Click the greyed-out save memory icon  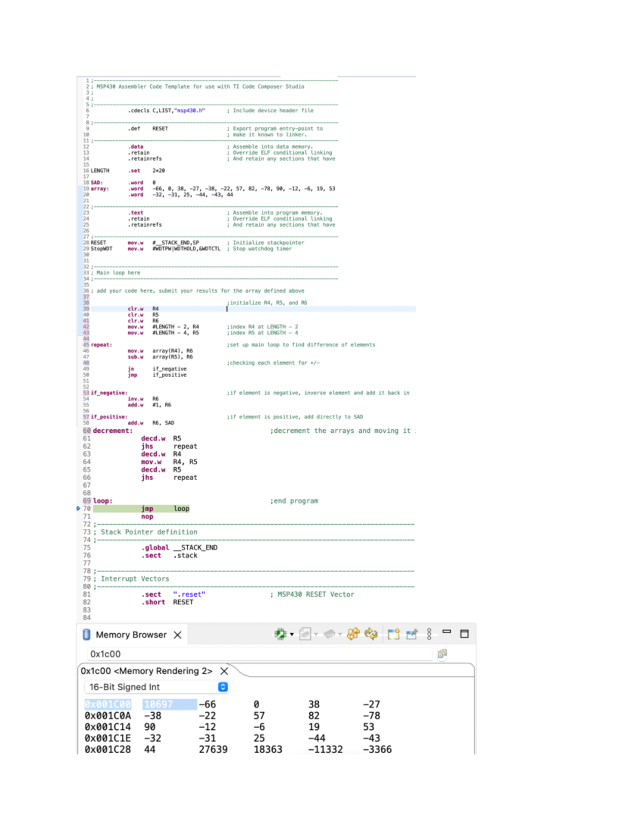[305, 634]
